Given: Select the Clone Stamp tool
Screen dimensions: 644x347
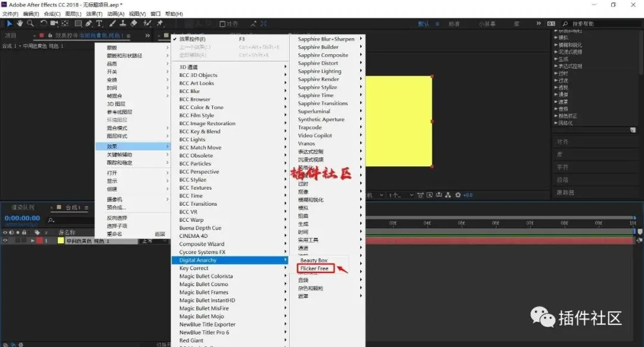Looking at the screenshot, I should click(x=122, y=23).
